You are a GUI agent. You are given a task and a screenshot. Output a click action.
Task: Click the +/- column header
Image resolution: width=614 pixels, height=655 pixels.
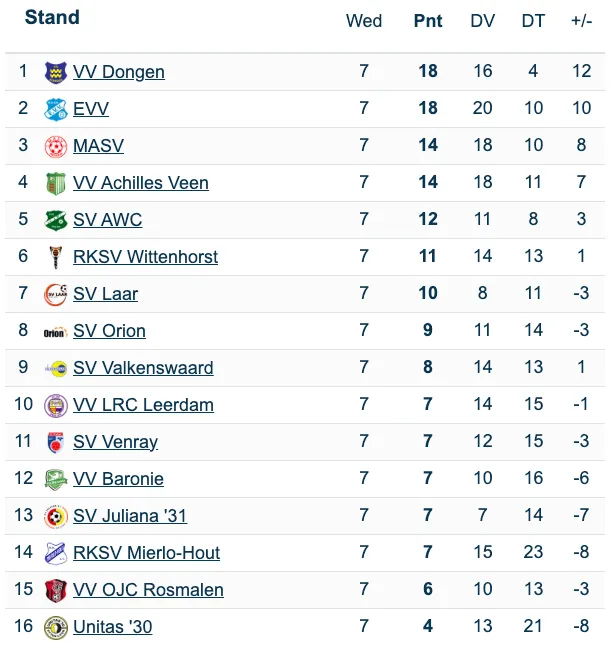pyautogui.click(x=582, y=21)
